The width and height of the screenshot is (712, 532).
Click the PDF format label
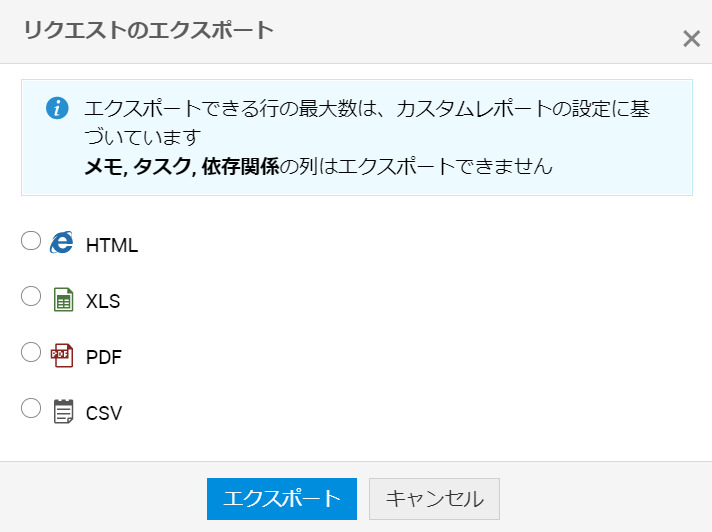104,357
